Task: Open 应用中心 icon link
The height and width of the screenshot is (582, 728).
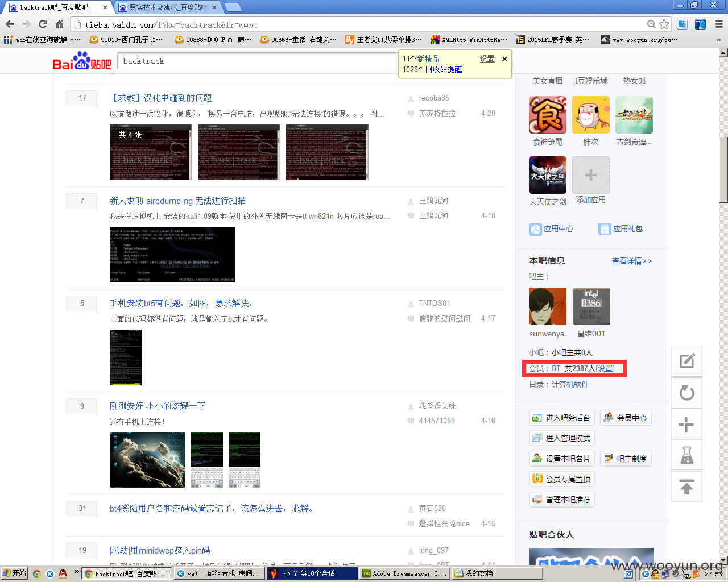Action: click(551, 228)
